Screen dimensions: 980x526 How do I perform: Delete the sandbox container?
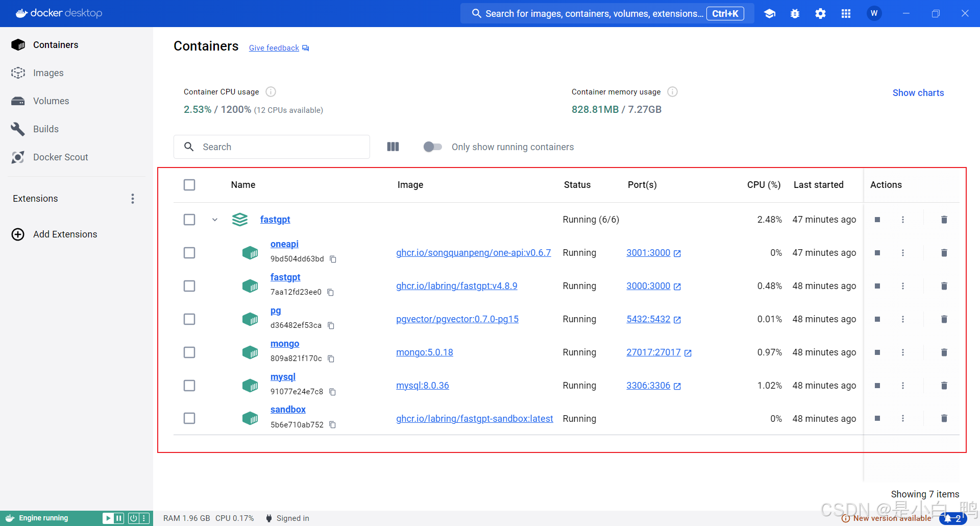pos(944,418)
